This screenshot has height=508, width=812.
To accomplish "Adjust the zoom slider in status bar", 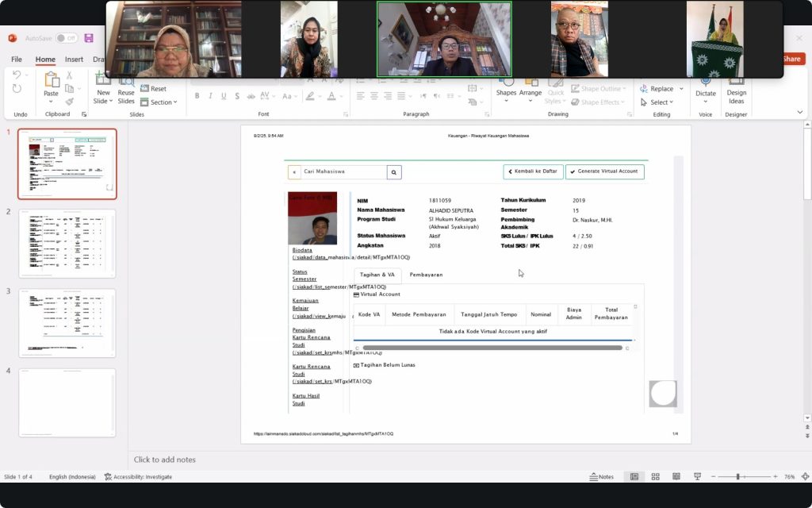I will click(x=737, y=476).
